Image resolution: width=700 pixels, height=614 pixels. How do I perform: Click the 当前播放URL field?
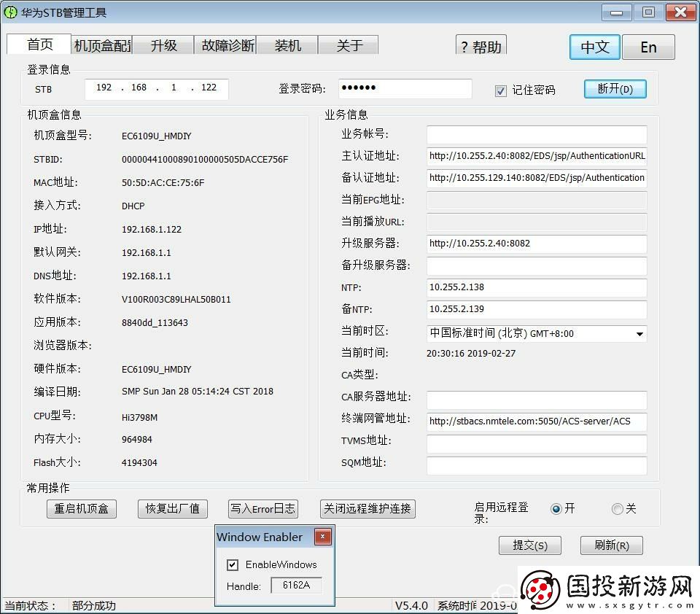tap(537, 222)
